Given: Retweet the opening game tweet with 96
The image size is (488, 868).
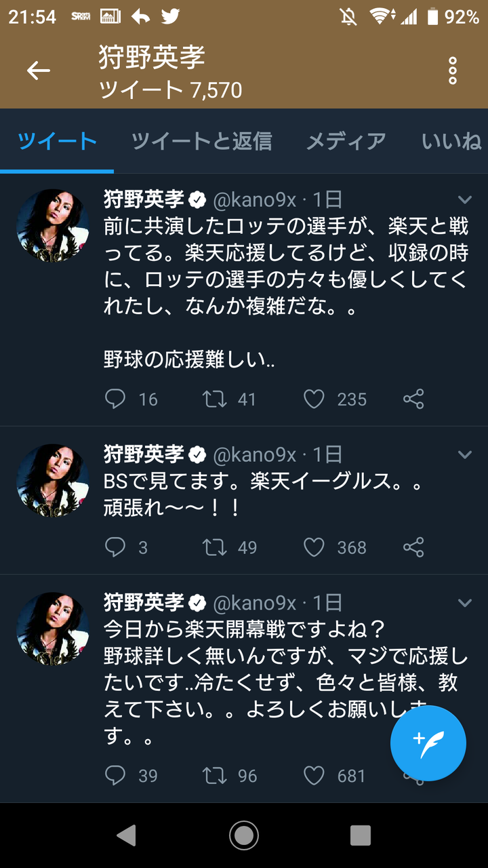Looking at the screenshot, I should coord(215,776).
